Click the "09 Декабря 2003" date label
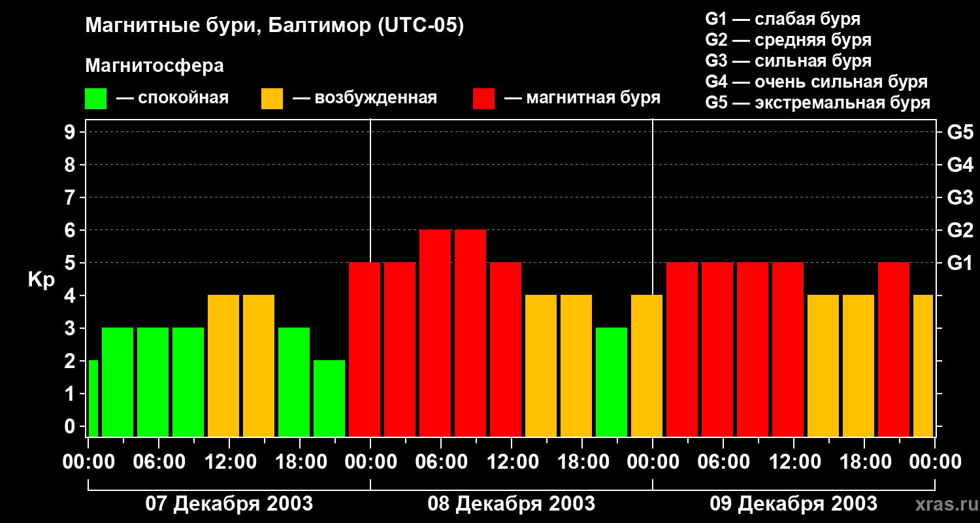The image size is (980, 523). click(793, 504)
